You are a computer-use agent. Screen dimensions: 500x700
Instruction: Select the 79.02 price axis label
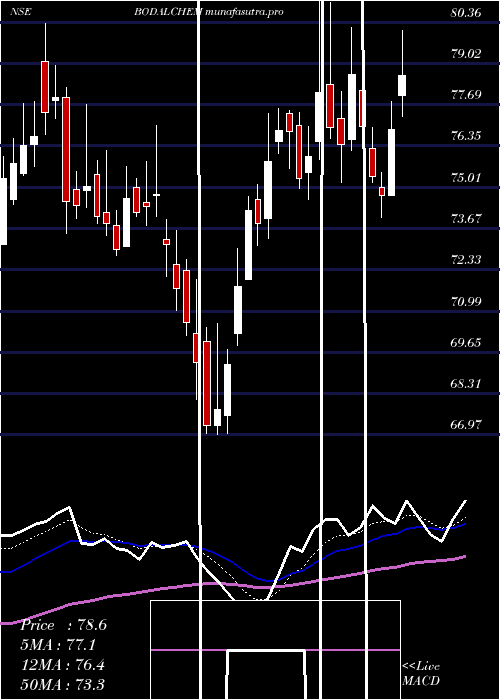coord(466,54)
